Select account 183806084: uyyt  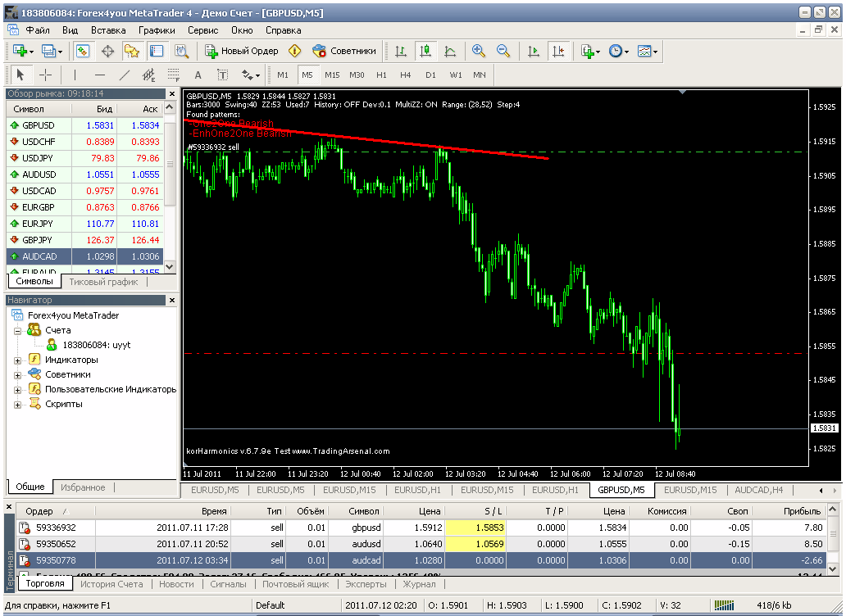point(96,345)
